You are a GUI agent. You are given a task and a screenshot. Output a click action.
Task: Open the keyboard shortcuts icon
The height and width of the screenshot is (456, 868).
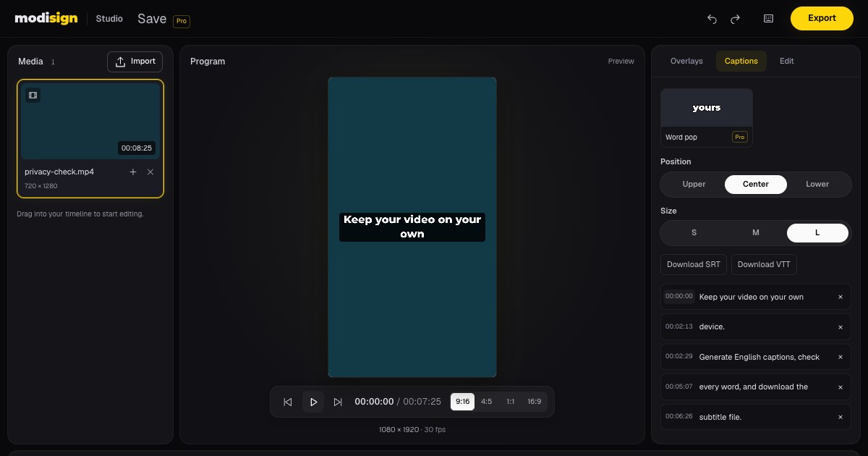768,19
